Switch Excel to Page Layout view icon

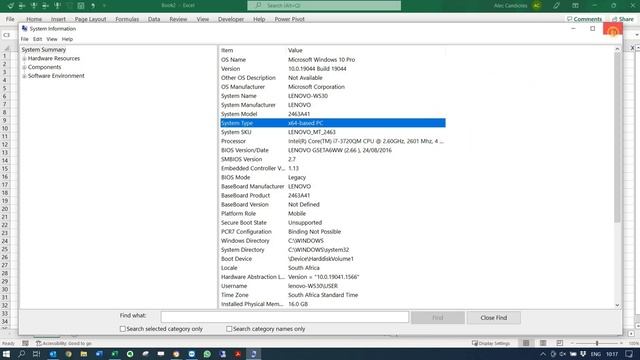[x=543, y=343]
